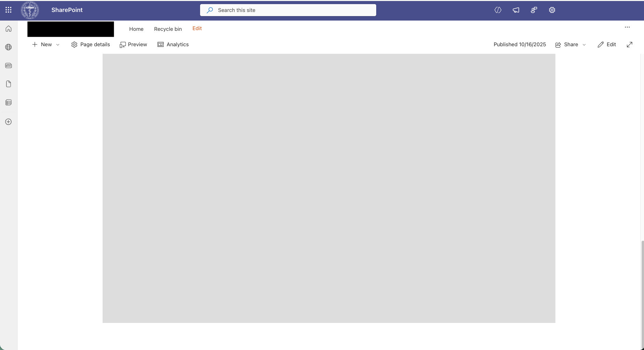Open the Settings gear icon
Screen dimensions: 644x350
[x=552, y=10]
